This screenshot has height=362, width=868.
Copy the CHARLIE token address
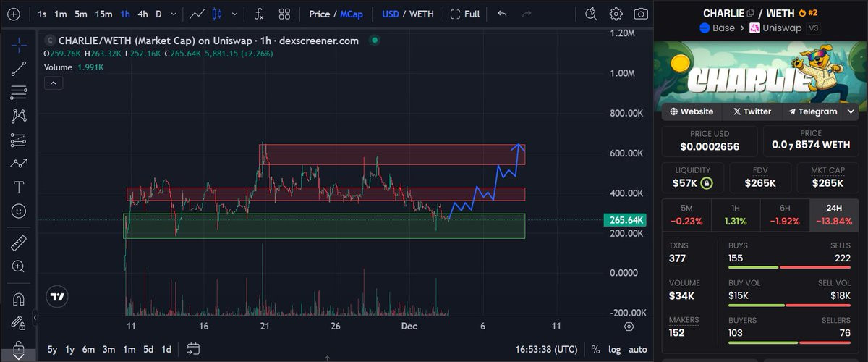click(750, 13)
